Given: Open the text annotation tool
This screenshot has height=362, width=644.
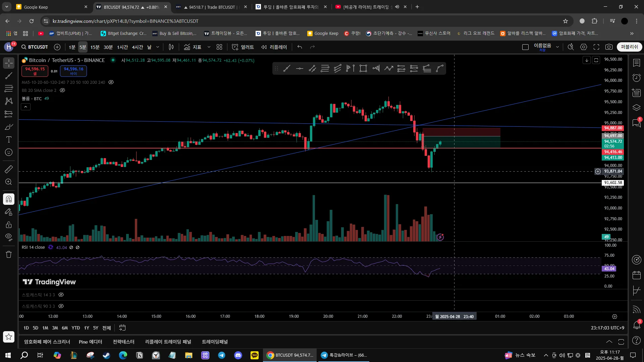Looking at the screenshot, I should tap(9, 139).
